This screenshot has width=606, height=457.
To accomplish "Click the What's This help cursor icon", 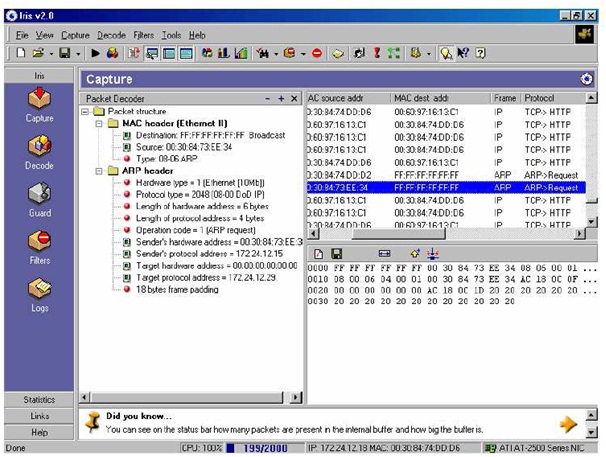I will (x=463, y=53).
